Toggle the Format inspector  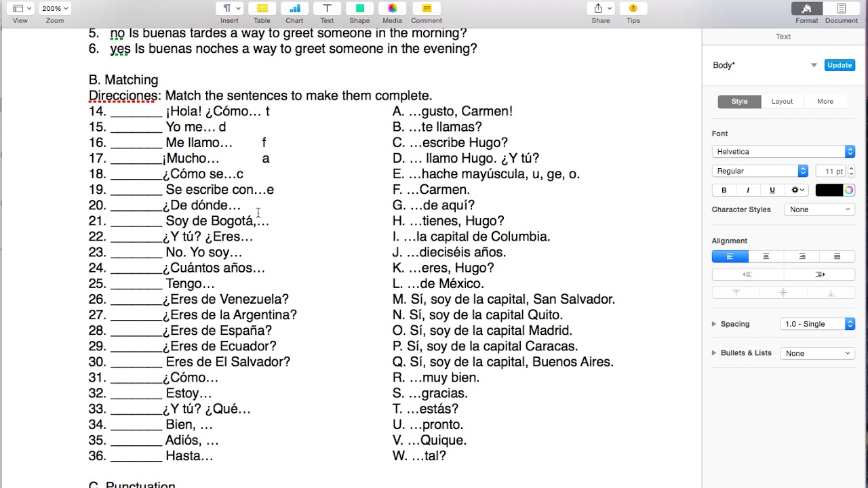click(807, 8)
